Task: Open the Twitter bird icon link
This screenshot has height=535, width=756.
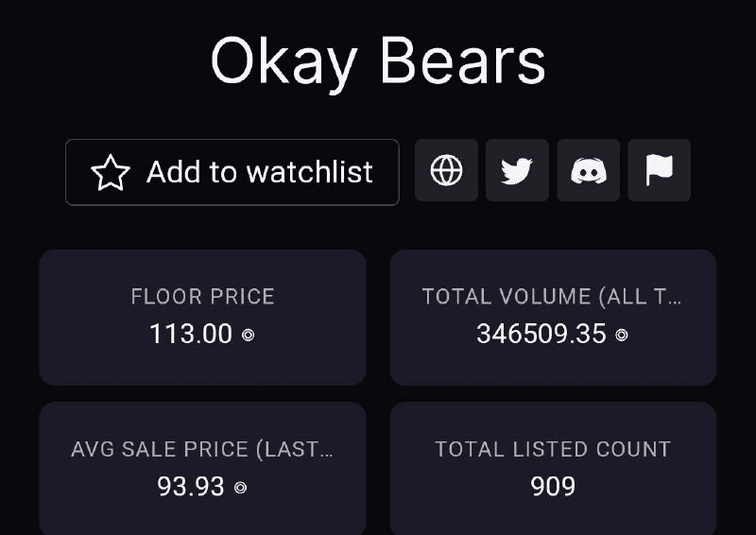Action: tap(517, 171)
